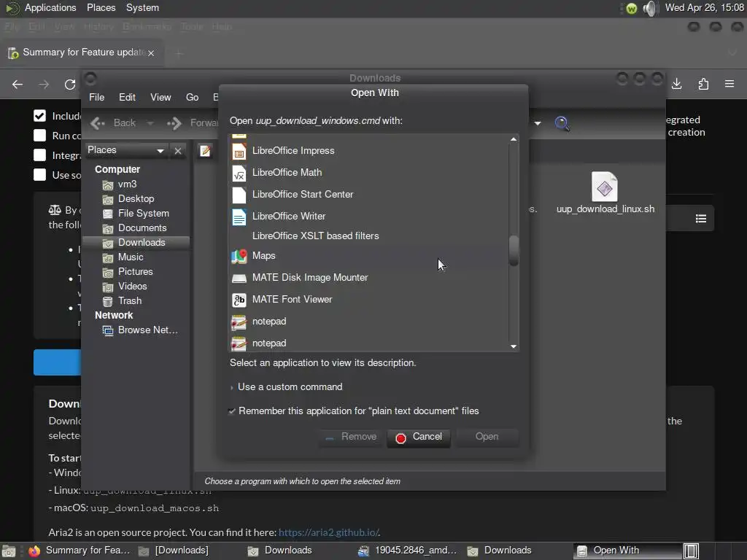Toggle the Run component cleanup checkbox

tap(39, 136)
